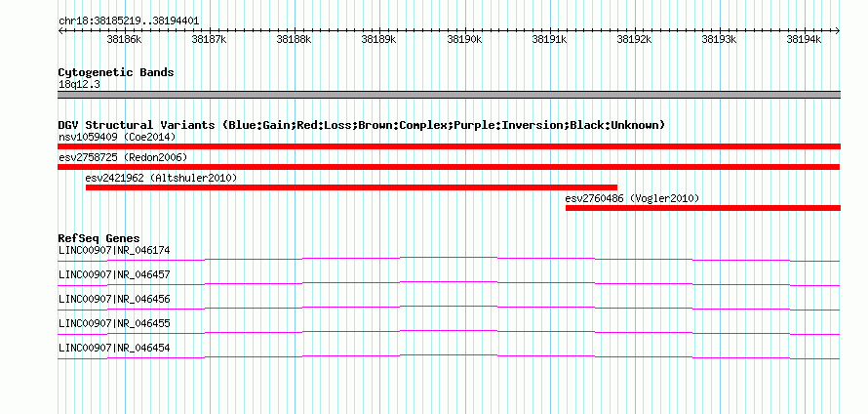The height and width of the screenshot is (414, 868).
Task: Open the Cytogenetic Bands track title
Action: point(116,72)
